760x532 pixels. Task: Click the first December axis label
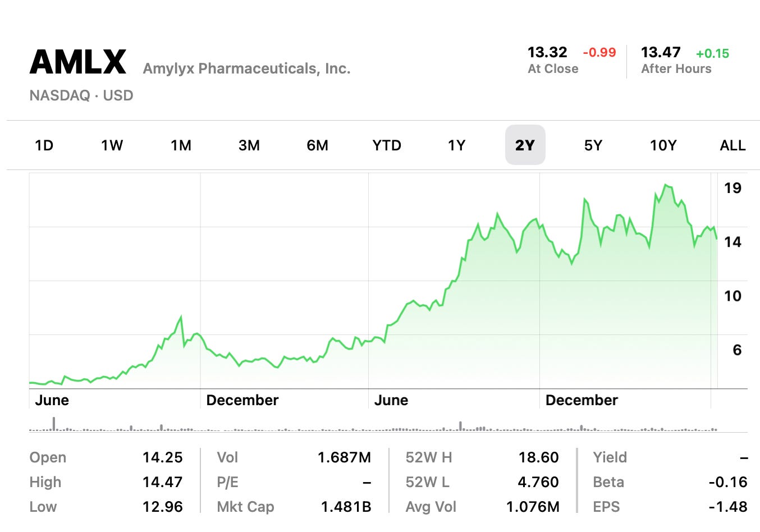pos(242,400)
